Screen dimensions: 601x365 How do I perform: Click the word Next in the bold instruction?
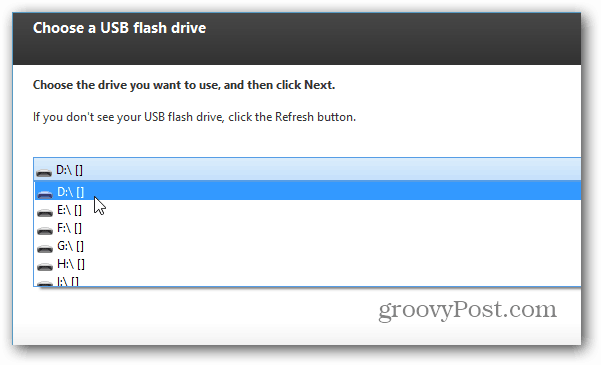[318, 85]
